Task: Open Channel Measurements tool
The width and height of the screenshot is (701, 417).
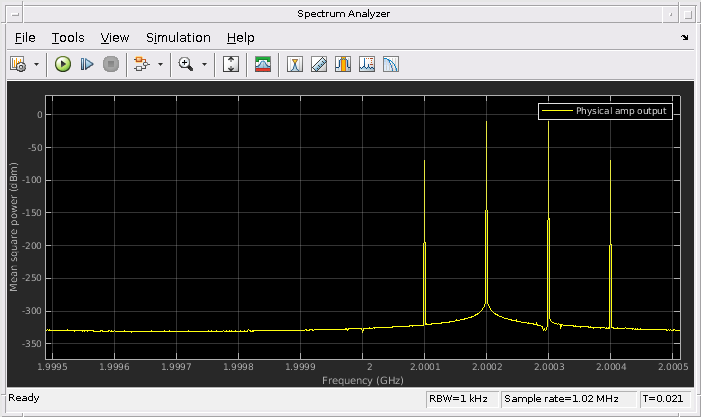Action: (x=343, y=64)
